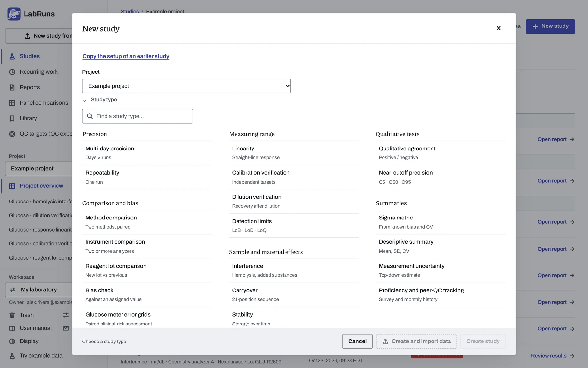Viewport: 588px width, 368px height.
Task: Collapse the Study type section
Action: click(100, 100)
